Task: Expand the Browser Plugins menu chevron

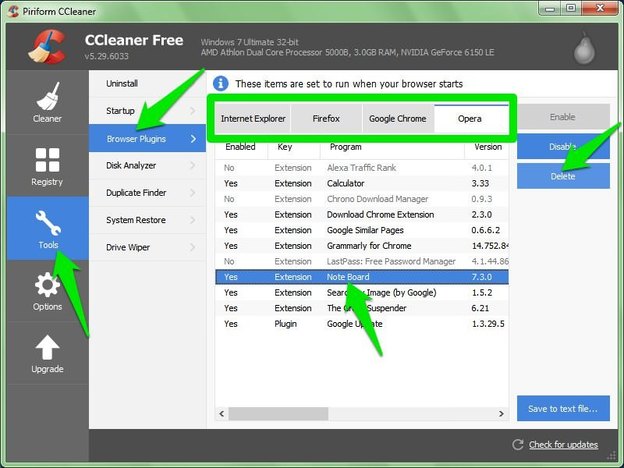Action: point(194,138)
